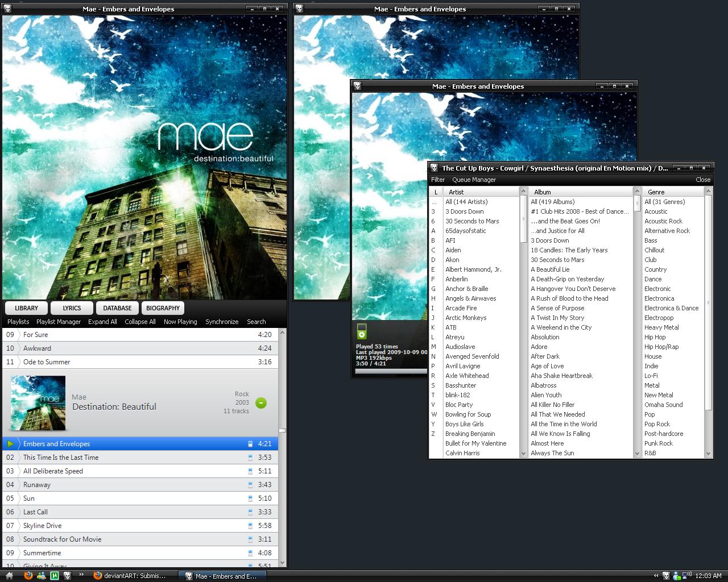Image resolution: width=728 pixels, height=582 pixels.
Task: Click Search in the playlist toolbar
Action: click(x=256, y=322)
